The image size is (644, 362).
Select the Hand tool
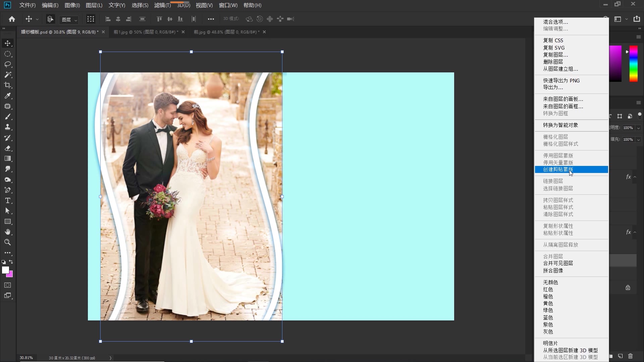pyautogui.click(x=7, y=232)
